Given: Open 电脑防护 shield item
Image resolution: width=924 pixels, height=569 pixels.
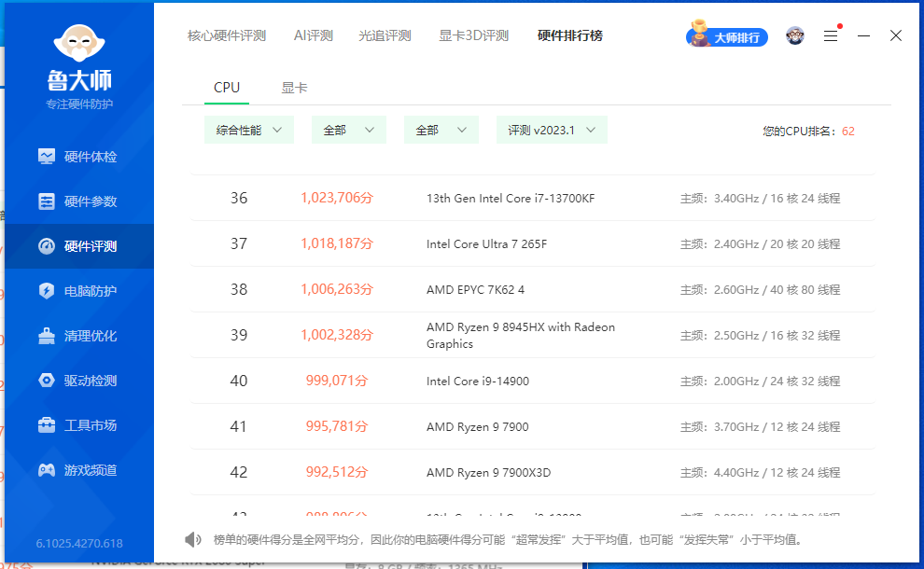Looking at the screenshot, I should point(79,291).
